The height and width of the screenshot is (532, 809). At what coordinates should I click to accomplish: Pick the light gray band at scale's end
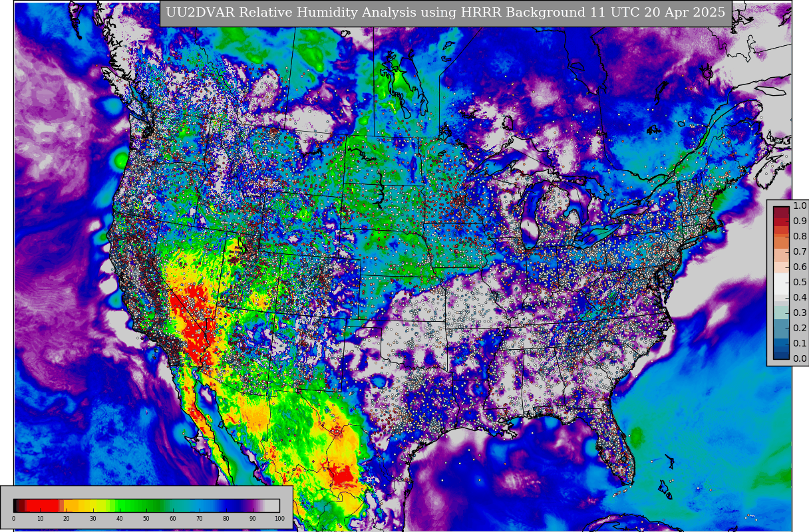pos(272,505)
